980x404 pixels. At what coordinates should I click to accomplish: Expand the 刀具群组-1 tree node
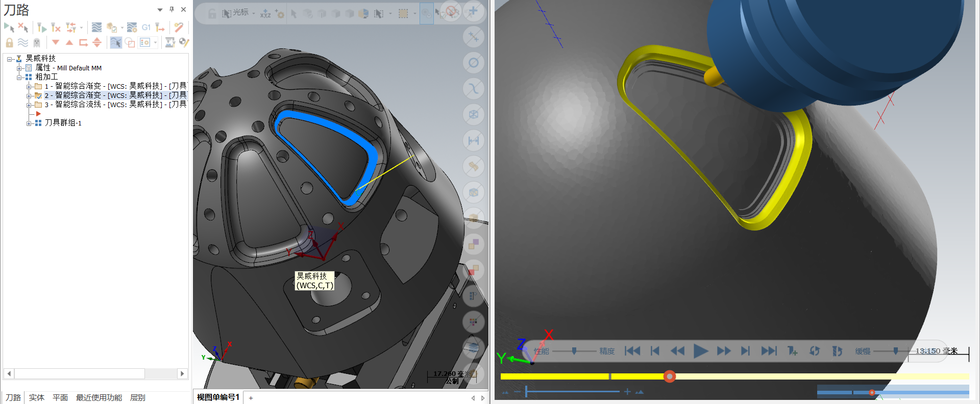tap(29, 123)
